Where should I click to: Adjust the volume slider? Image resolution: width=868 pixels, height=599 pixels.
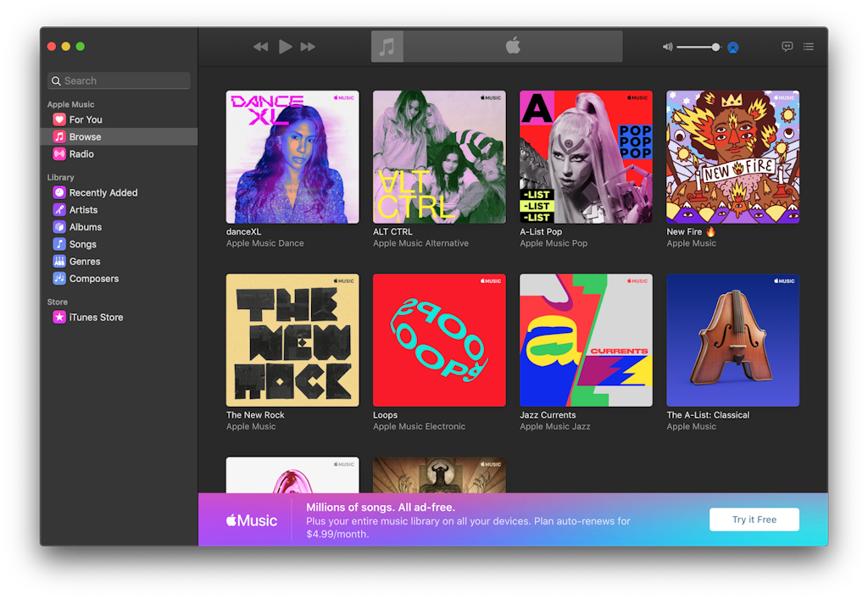(698, 47)
